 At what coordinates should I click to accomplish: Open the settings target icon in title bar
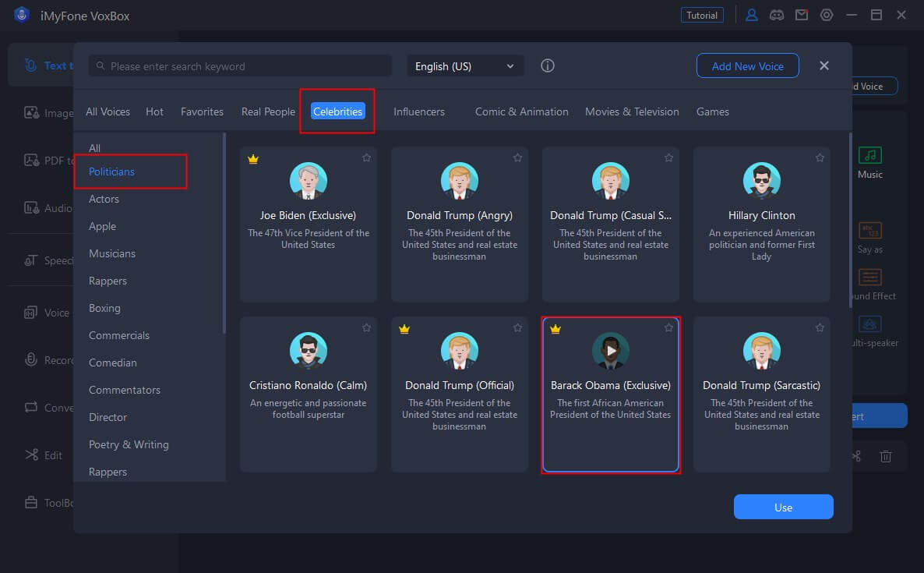(826, 16)
